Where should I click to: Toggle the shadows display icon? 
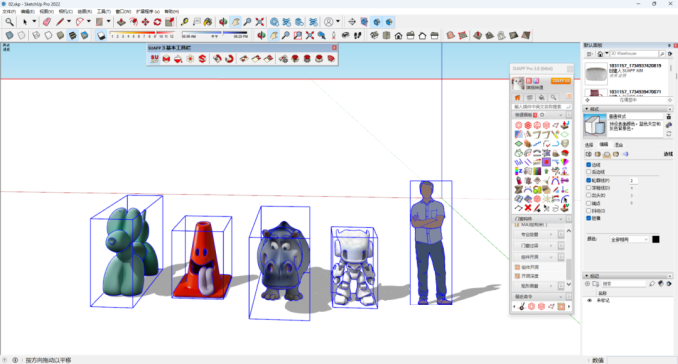(101, 35)
